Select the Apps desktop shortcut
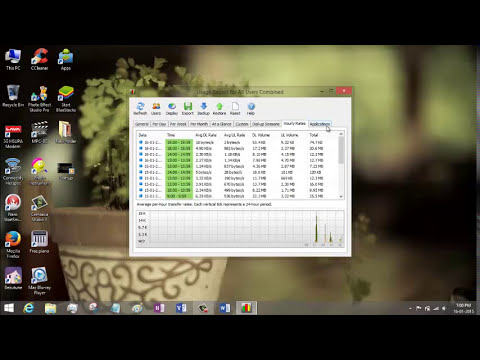 click(x=66, y=59)
